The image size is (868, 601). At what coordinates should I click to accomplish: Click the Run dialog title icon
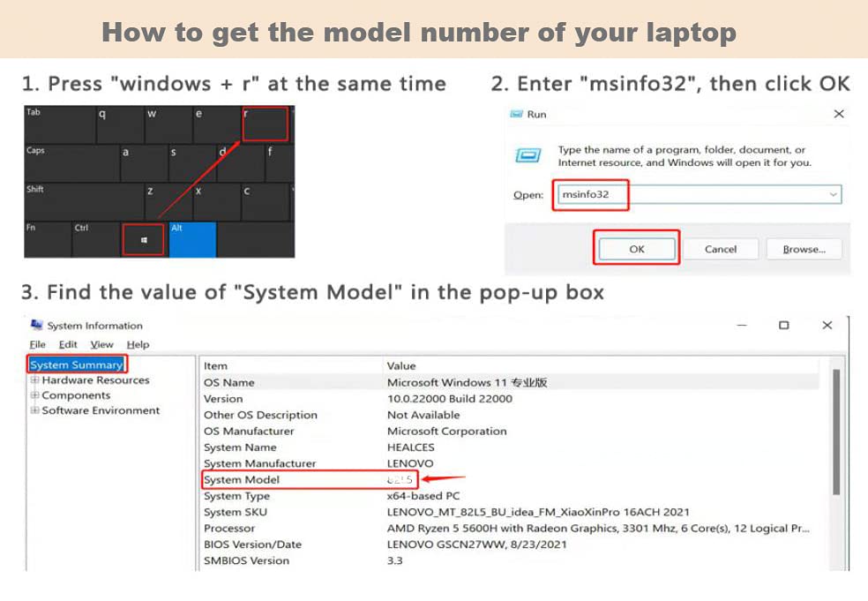point(516,114)
